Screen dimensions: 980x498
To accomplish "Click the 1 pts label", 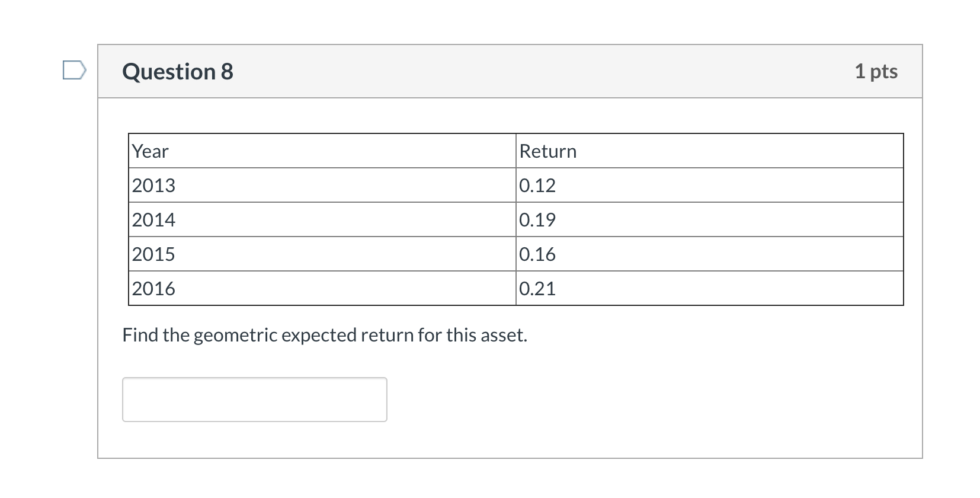I will pos(876,71).
